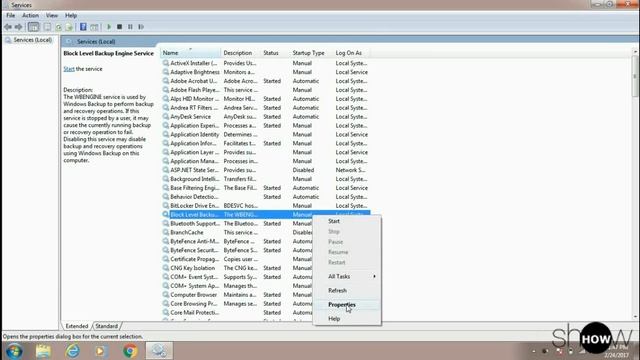This screenshot has height=360, width=640.
Task: Click the green Start Service toolbar icon
Action: coord(109,27)
